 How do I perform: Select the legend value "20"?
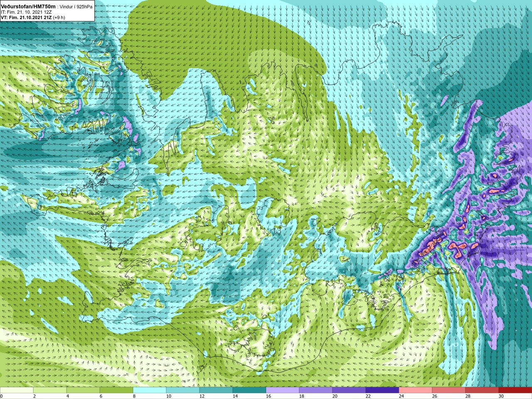(x=335, y=396)
